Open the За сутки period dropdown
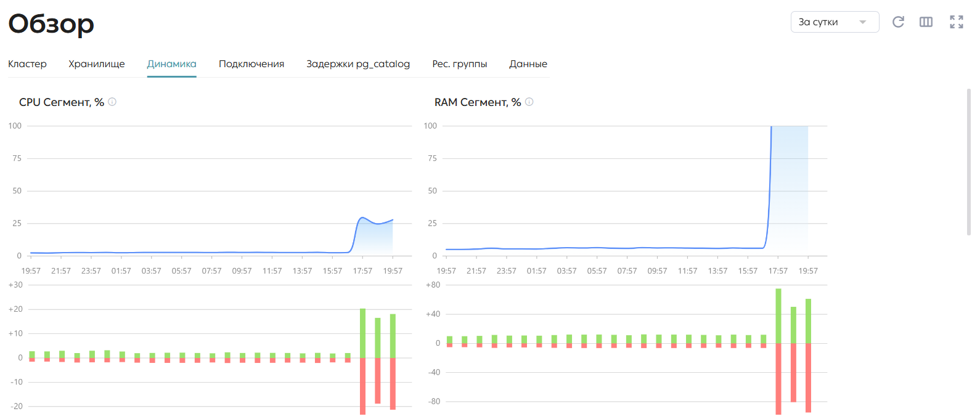 point(835,22)
